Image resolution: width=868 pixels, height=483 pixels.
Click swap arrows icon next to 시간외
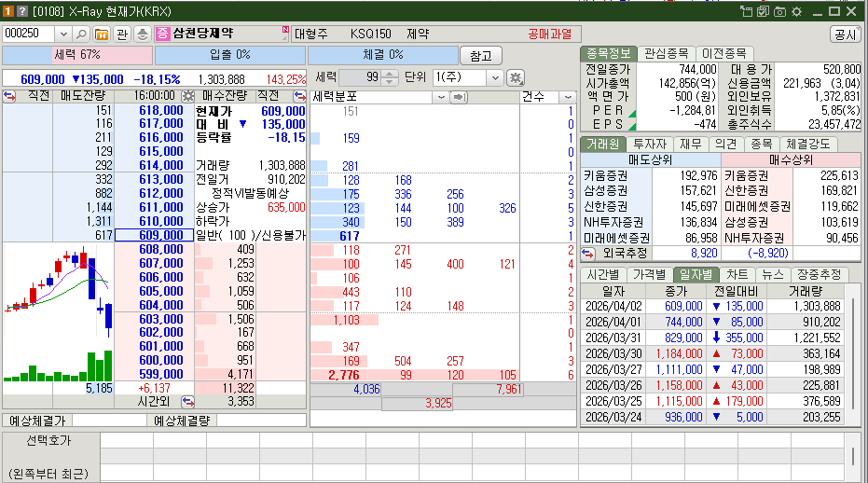click(x=187, y=401)
